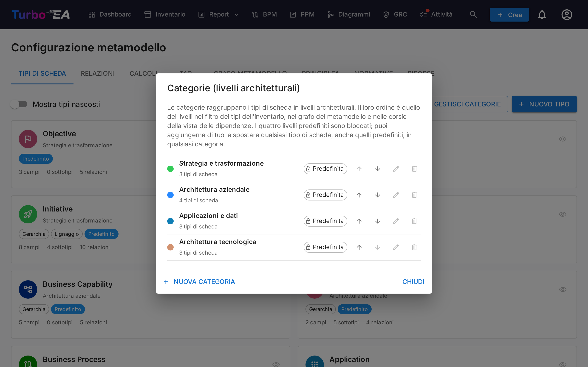
Task: Toggle visibility of Objective card type
Action: 563,139
